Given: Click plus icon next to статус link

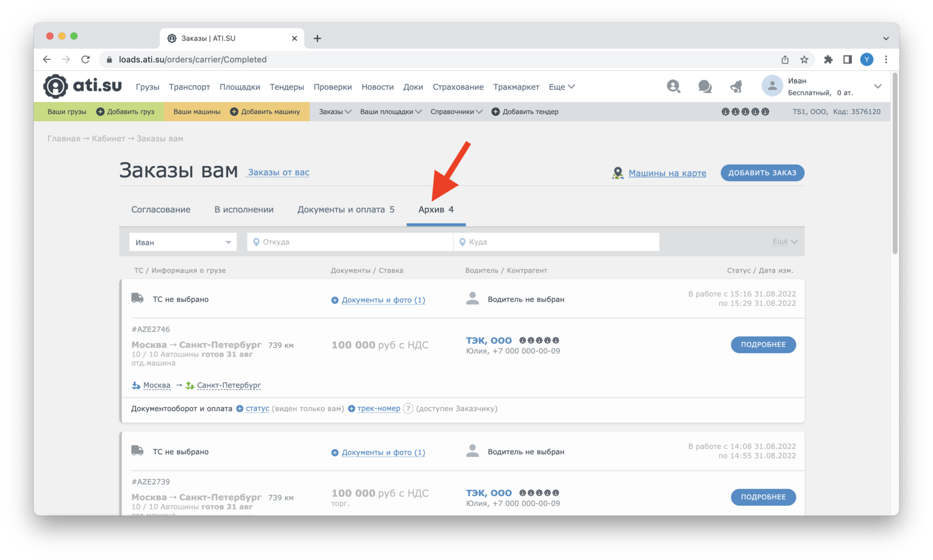Looking at the screenshot, I should [x=240, y=408].
